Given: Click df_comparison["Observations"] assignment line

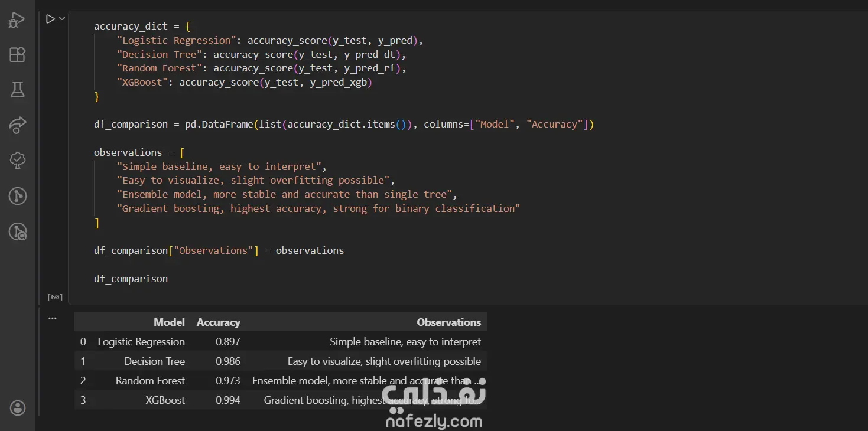Looking at the screenshot, I should pos(219,250).
